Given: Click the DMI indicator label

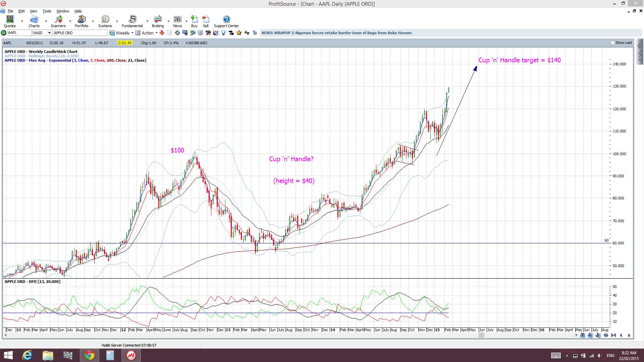Looking at the screenshot, I should tap(33, 282).
